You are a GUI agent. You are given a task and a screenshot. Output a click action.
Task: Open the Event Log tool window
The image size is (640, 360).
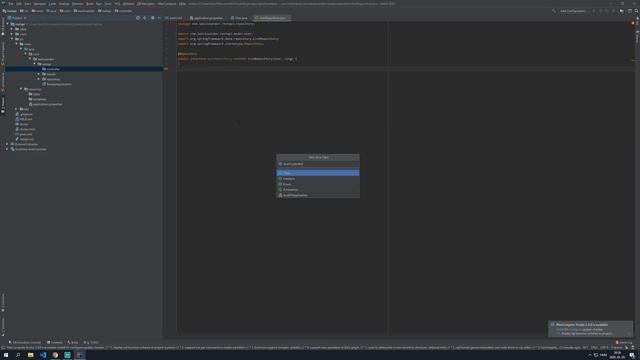tap(624, 342)
